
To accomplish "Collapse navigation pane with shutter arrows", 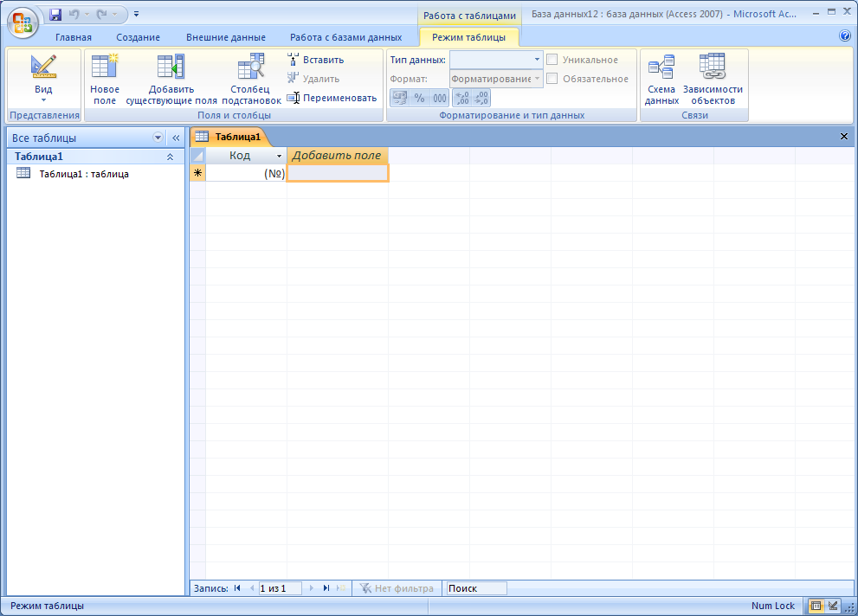I will coord(176,138).
